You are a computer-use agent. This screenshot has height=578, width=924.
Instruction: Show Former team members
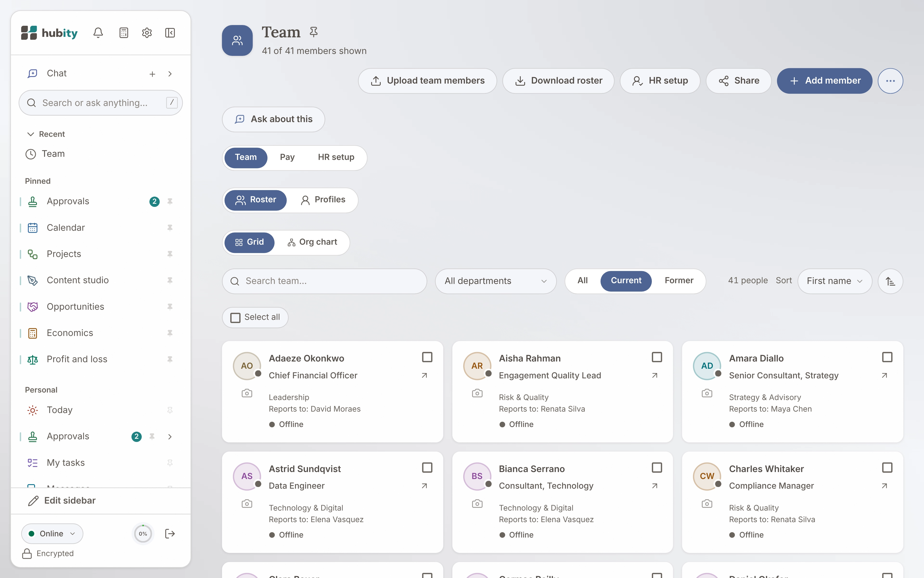(x=679, y=281)
